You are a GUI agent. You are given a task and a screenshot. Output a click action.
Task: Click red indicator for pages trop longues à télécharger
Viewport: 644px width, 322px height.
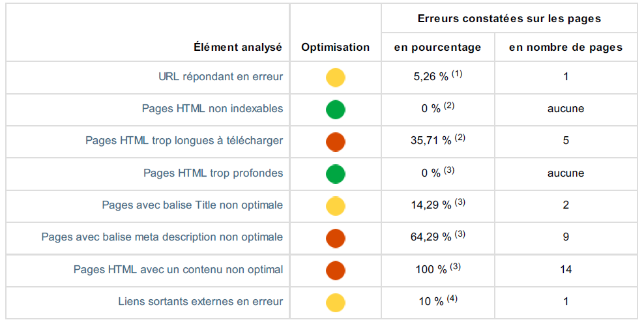pyautogui.click(x=336, y=141)
